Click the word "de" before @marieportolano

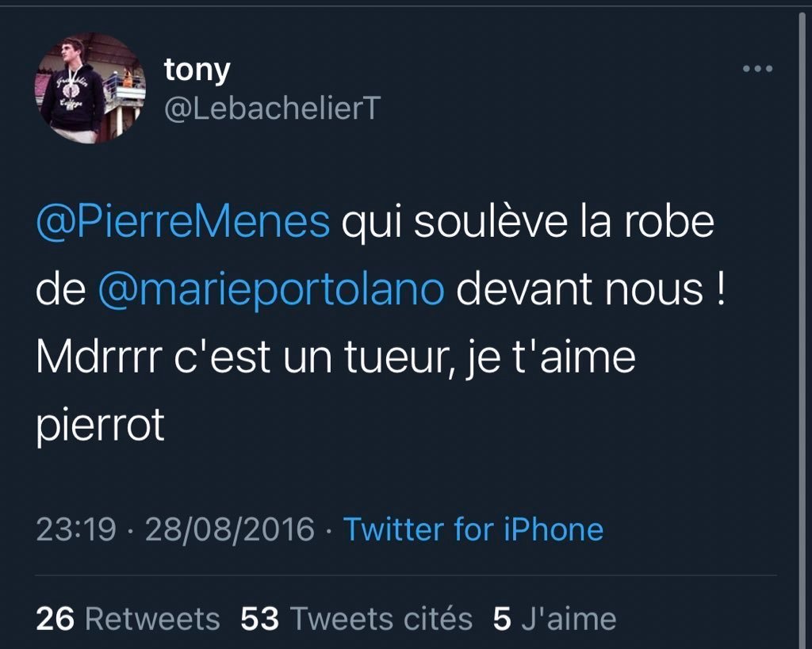pyautogui.click(x=60, y=290)
